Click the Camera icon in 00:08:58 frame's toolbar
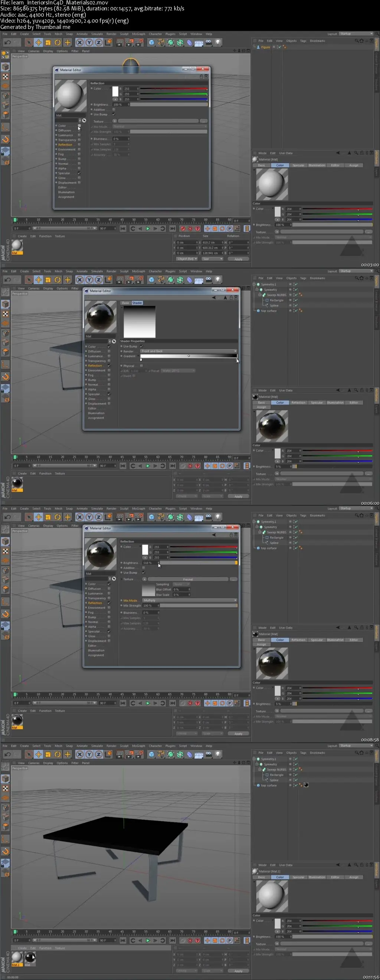The width and height of the screenshot is (380, 980). pyautogui.click(x=208, y=517)
